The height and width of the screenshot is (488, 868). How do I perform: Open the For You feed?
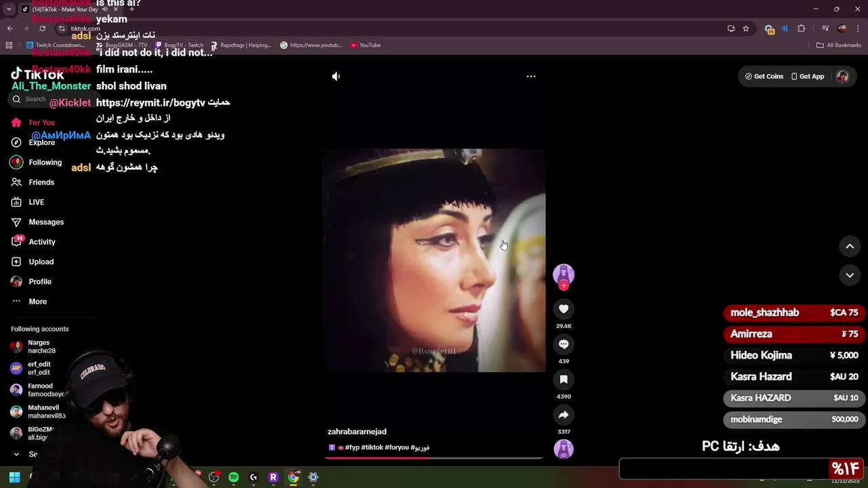pos(33,123)
